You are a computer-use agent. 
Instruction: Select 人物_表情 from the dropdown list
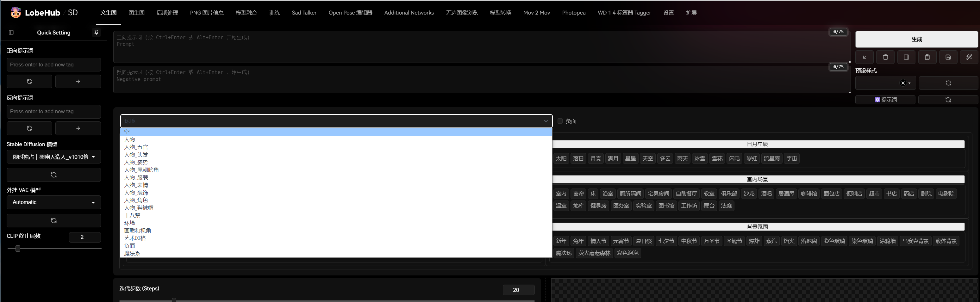pyautogui.click(x=136, y=185)
